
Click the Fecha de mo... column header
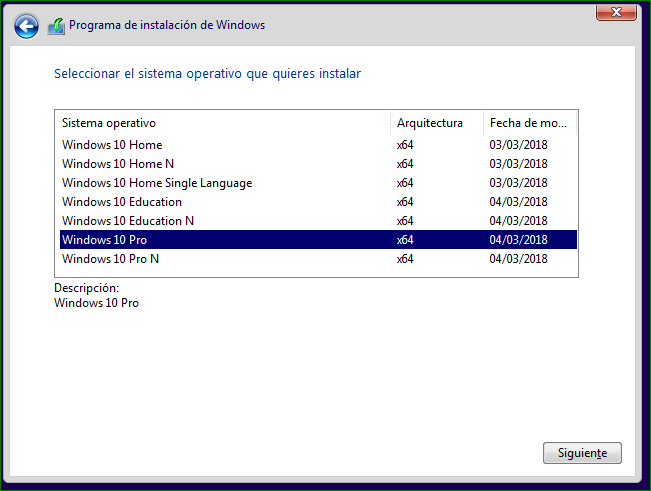[530, 123]
